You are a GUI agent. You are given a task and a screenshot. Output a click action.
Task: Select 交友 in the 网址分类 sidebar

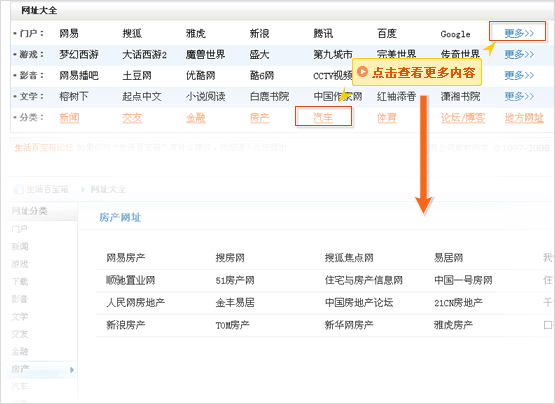point(19,334)
